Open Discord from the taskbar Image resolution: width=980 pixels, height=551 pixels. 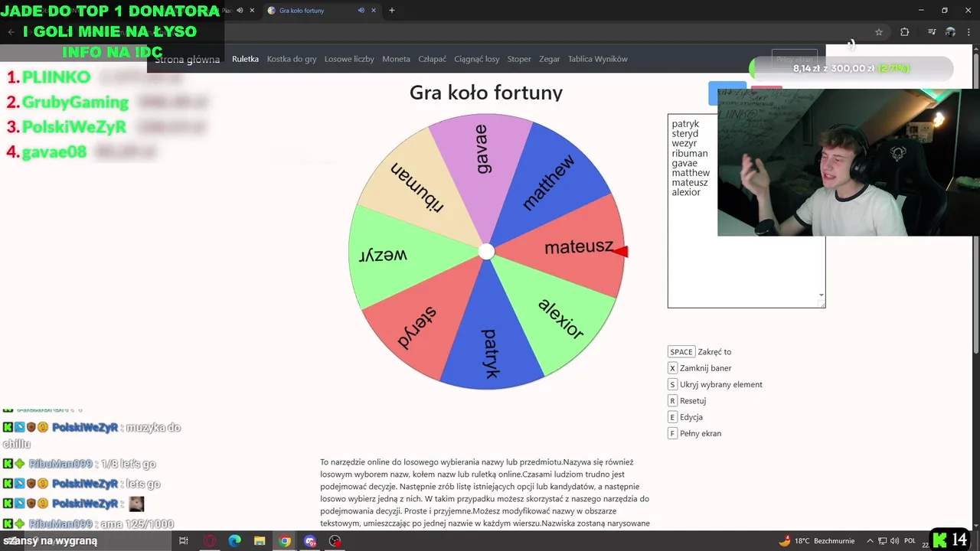(310, 540)
